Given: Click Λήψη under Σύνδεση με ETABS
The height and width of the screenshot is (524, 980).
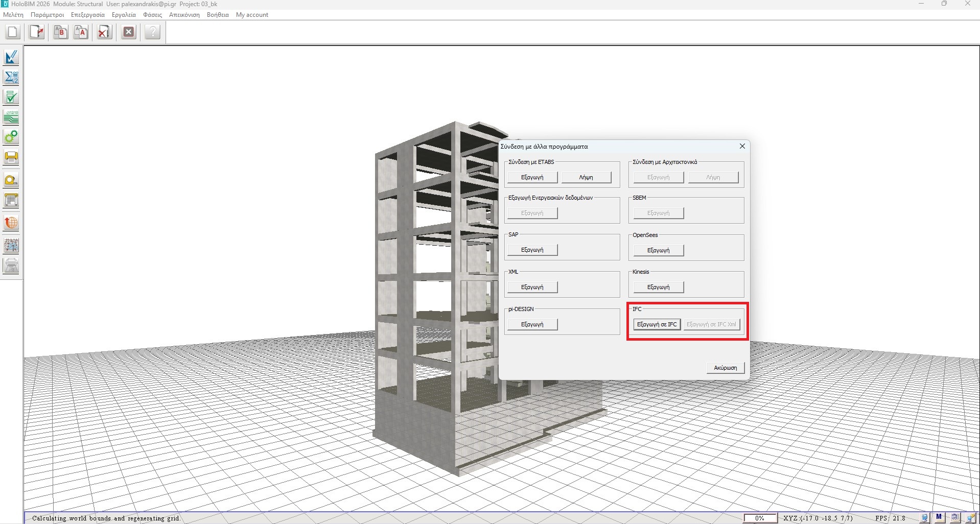Looking at the screenshot, I should [586, 177].
